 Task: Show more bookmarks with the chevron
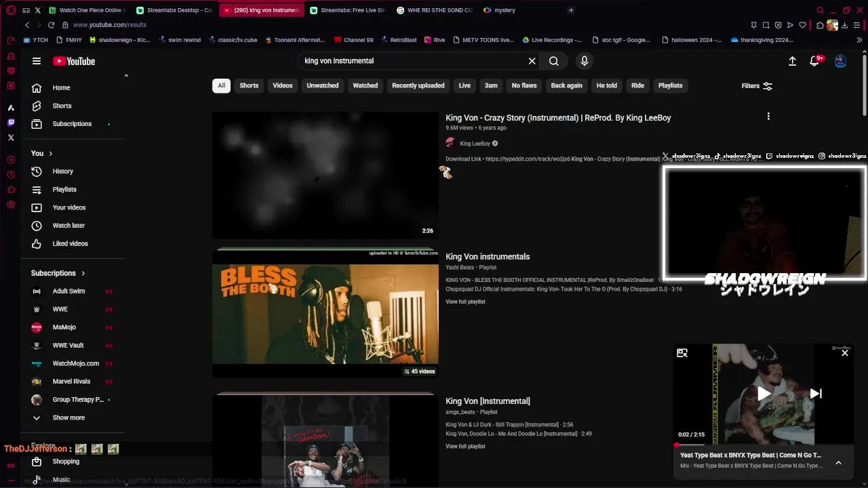859,40
